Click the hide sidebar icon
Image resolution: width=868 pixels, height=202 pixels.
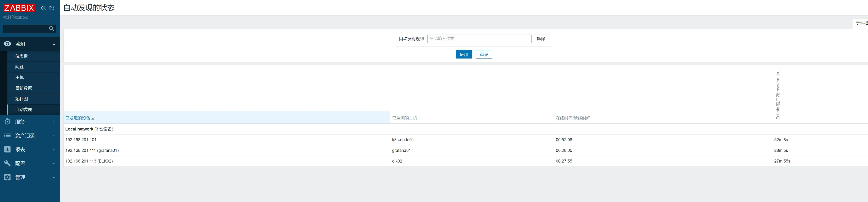(x=52, y=8)
